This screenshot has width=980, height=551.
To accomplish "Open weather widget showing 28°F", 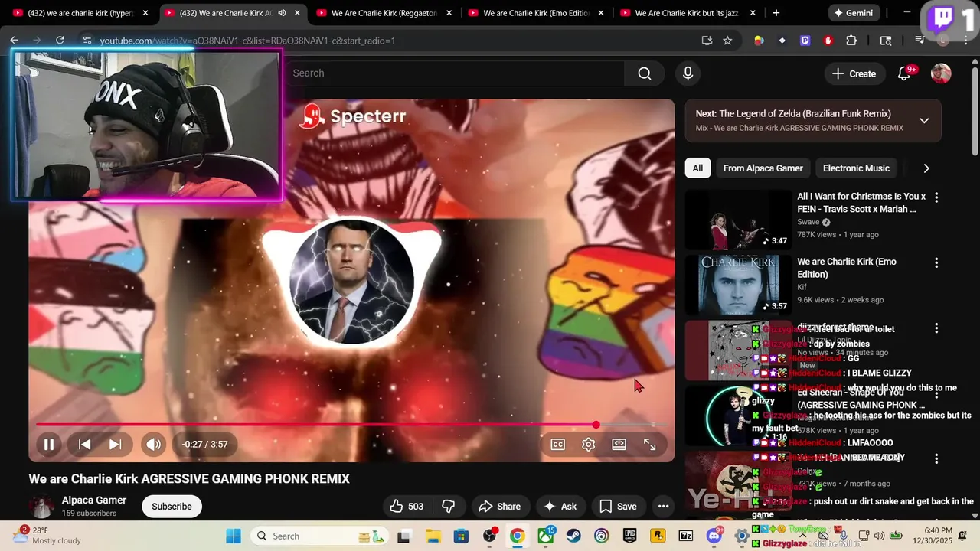I will 48,536.
